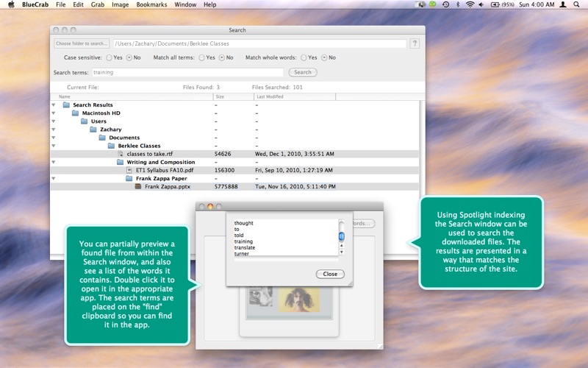Set Match all terms to Yes
The image size is (588, 368).
click(201, 57)
